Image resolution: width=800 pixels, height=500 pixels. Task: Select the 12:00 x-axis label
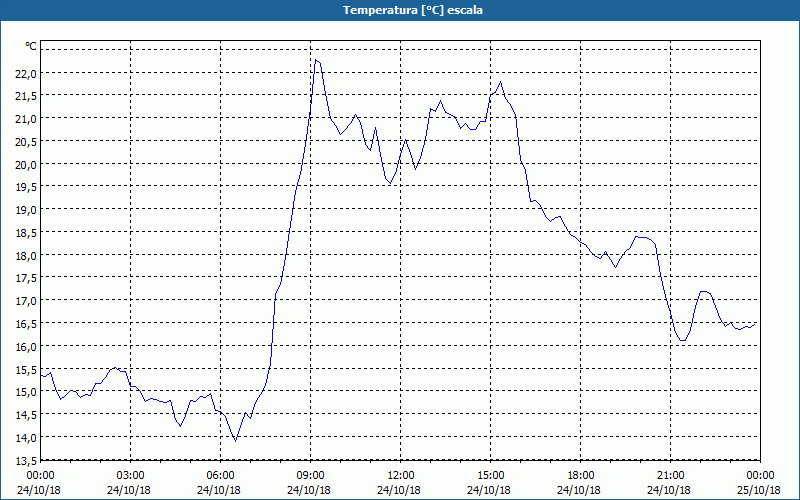point(401,476)
